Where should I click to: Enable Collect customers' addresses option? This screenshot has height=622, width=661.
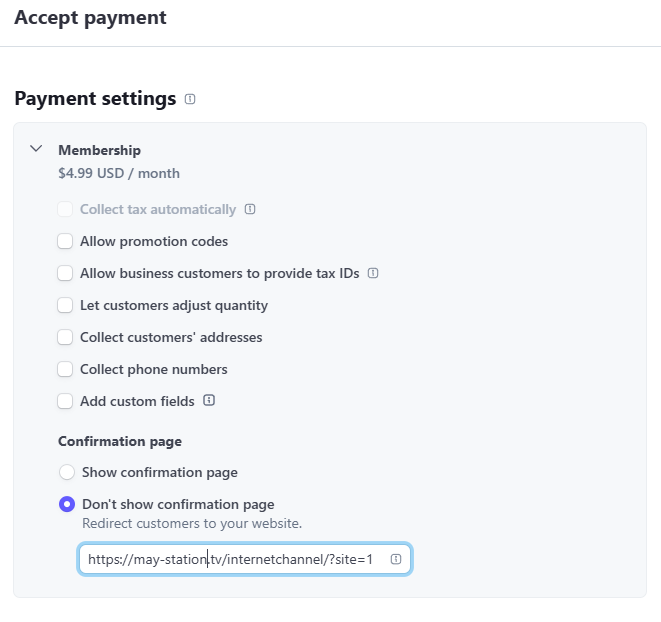pos(65,337)
